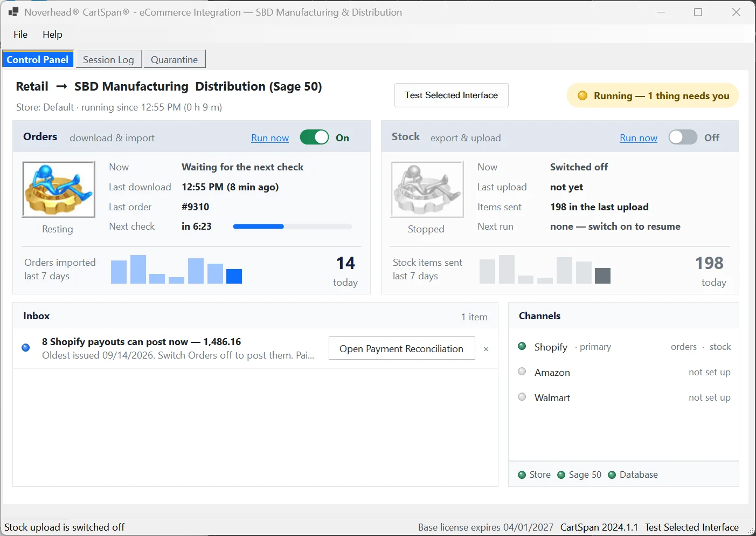The width and height of the screenshot is (756, 536).
Task: Click the Amazon channel row label
Action: [552, 373]
